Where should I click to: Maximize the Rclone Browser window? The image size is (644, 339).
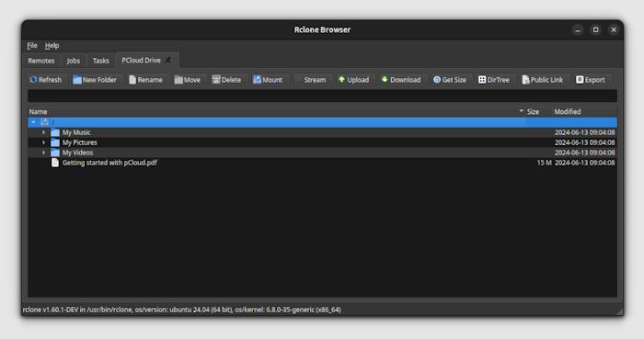(x=595, y=30)
